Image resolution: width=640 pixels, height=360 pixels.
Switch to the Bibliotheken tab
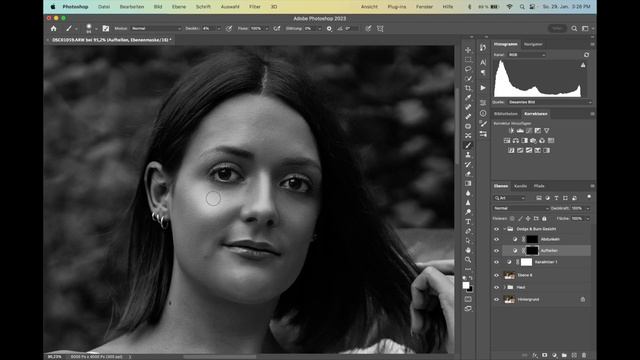coord(506,114)
